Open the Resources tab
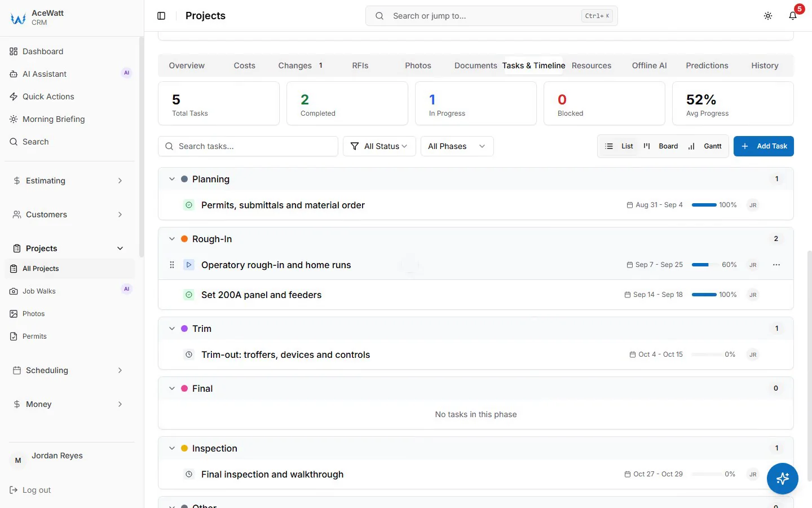812x508 pixels. click(x=592, y=65)
